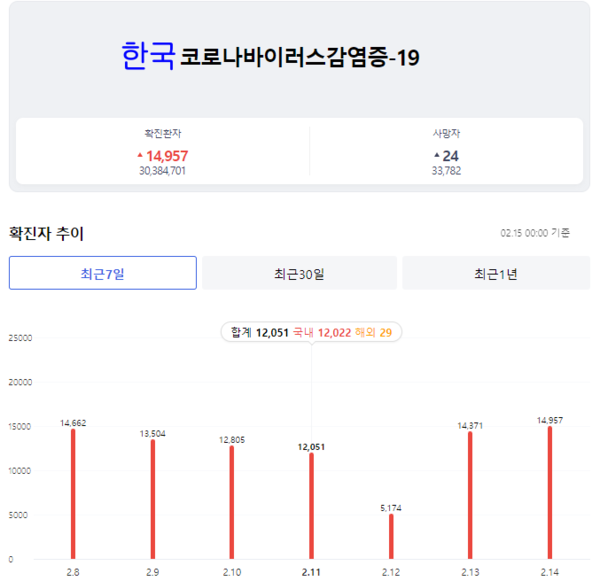Click the 5000 y-axis label
The width and height of the screenshot is (600, 581).
[x=18, y=515]
